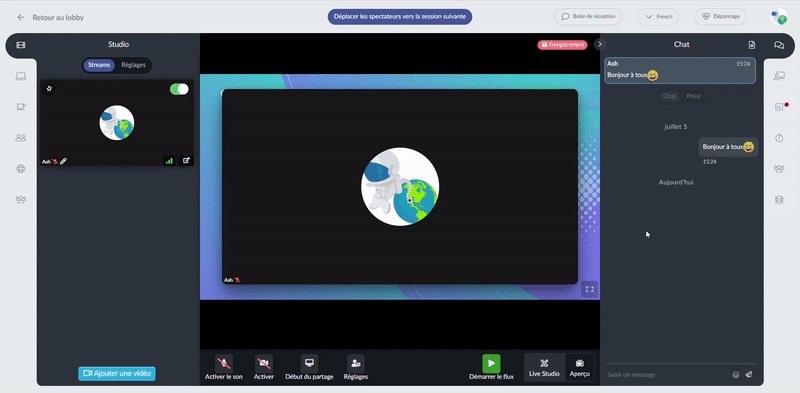Open the attendees group icon in right sidebar

pos(779,168)
